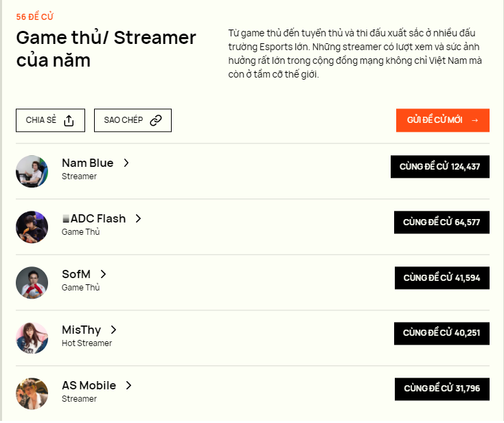This screenshot has width=504, height=423.
Task: Vote CÙNG ĐỀ CỬ for Nam Blue
Action: click(439, 166)
